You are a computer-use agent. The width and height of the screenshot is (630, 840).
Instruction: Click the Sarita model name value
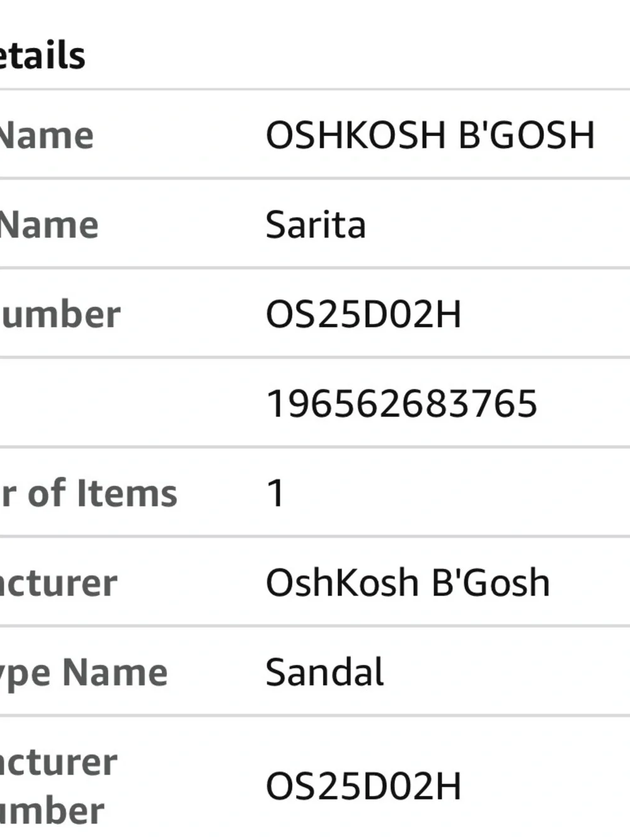pyautogui.click(x=316, y=225)
